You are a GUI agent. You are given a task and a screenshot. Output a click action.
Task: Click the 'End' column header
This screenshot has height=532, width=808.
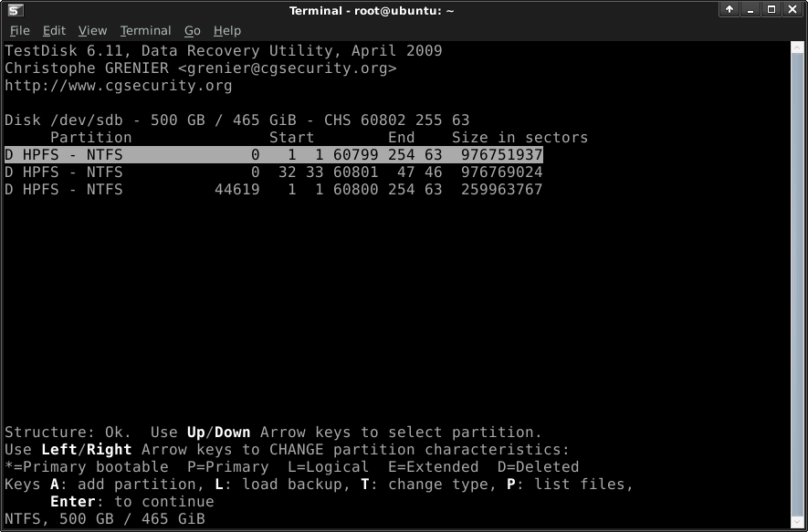pos(402,138)
